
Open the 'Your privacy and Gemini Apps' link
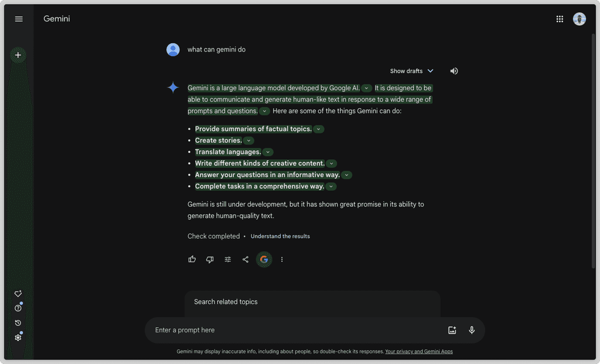(x=419, y=352)
